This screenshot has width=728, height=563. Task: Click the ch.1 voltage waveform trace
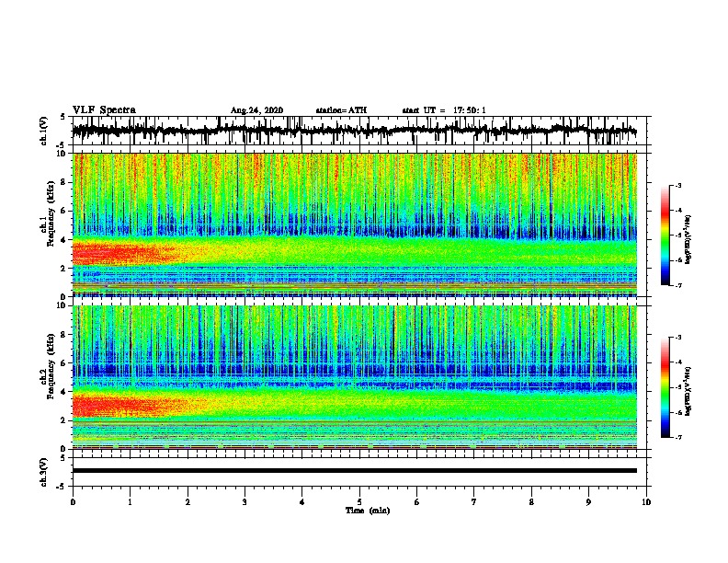354,131
